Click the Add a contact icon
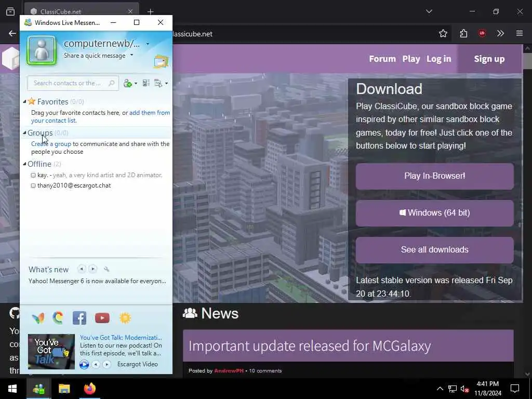The width and height of the screenshot is (532, 399). click(128, 83)
